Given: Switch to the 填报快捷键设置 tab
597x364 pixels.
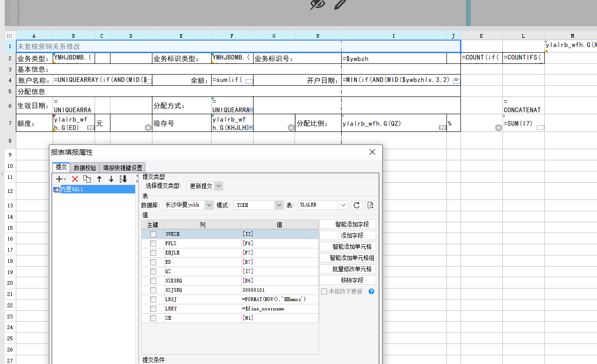Looking at the screenshot, I should (123, 167).
